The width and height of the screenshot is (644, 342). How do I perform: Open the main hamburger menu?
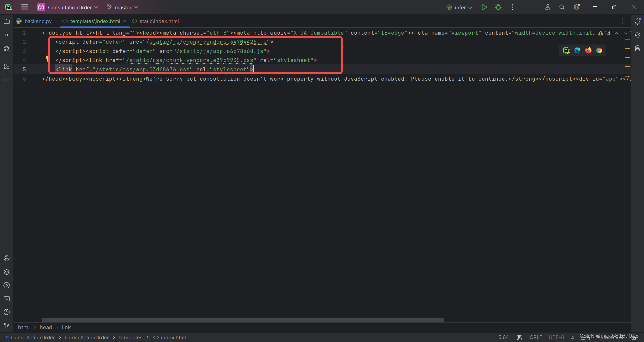click(x=24, y=7)
